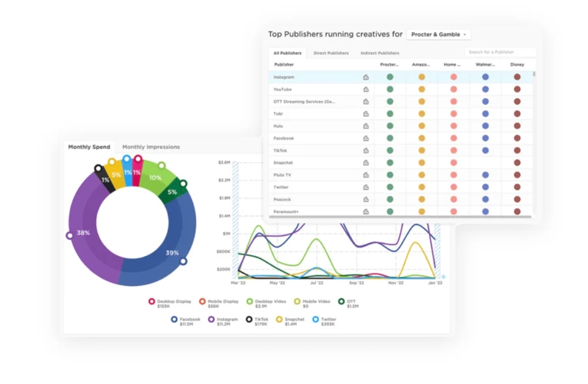This screenshot has height=384, width=588.
Task: Select the dark red Disney dot in the Facebook row
Action: (517, 138)
